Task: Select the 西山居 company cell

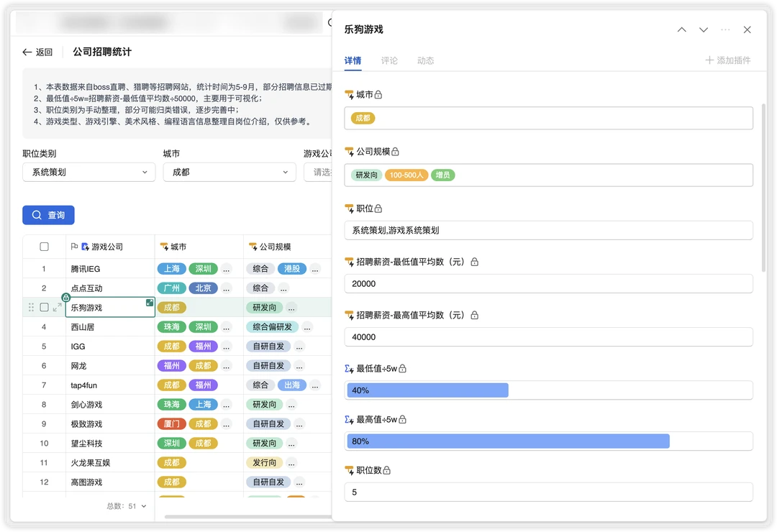Action: 110,327
